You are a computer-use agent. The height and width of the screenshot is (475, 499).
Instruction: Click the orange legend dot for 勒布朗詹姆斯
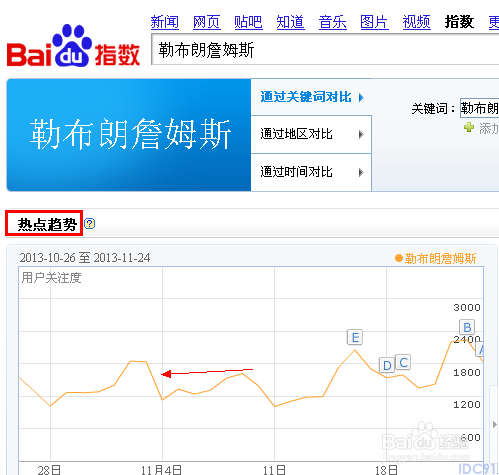[399, 258]
